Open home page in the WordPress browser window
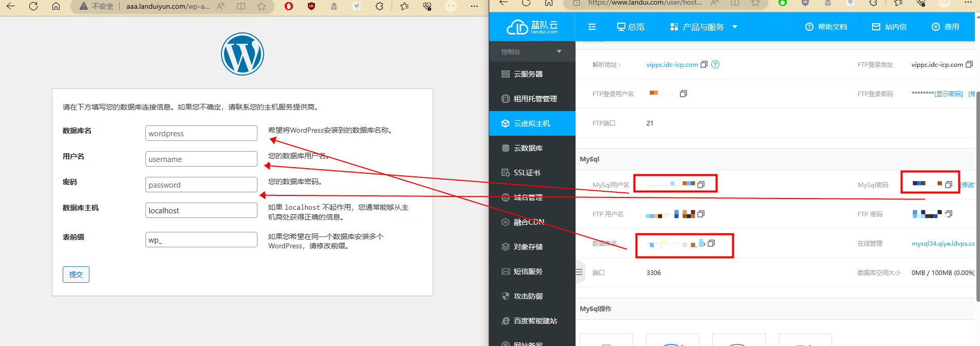Viewport: 980px width, 346px height. tap(56, 6)
